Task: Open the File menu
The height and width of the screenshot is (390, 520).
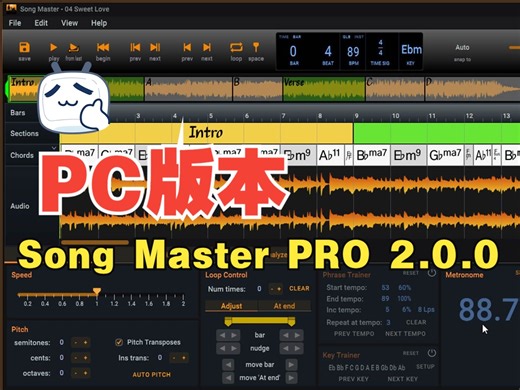Action: (15, 23)
